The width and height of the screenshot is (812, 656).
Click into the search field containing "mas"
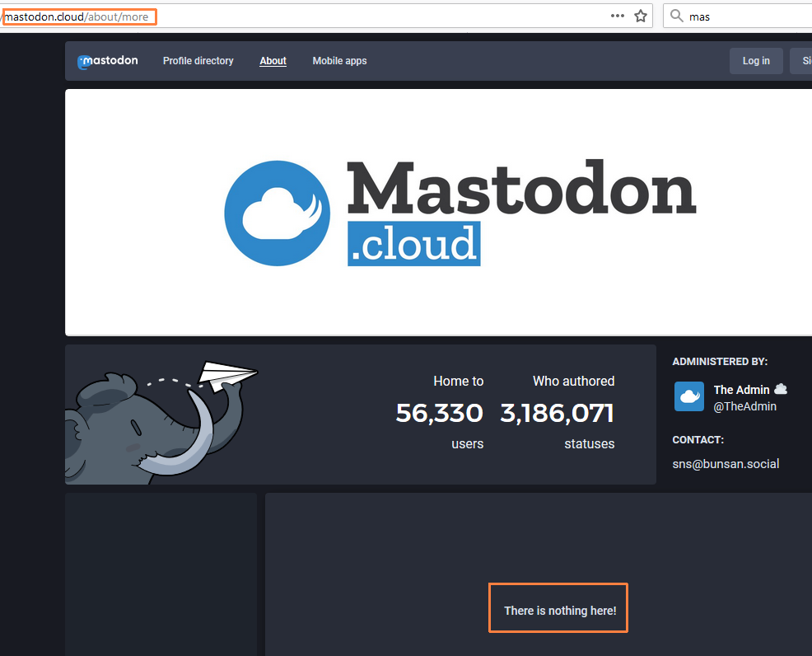pos(741,16)
